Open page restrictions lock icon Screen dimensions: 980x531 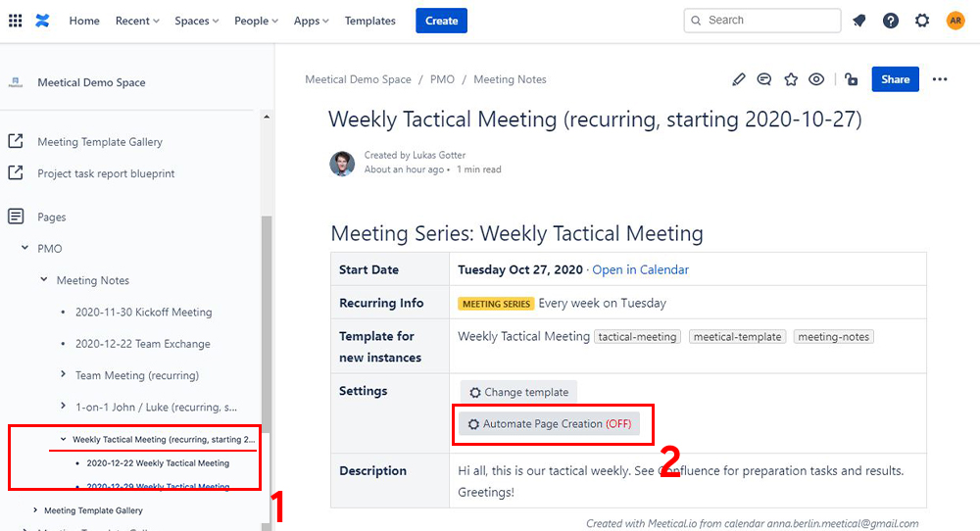[851, 79]
